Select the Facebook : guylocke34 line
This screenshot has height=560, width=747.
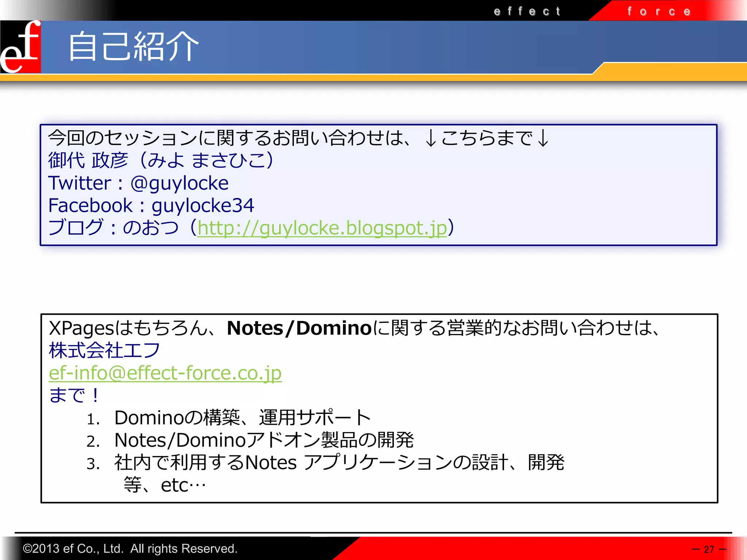pos(151,206)
